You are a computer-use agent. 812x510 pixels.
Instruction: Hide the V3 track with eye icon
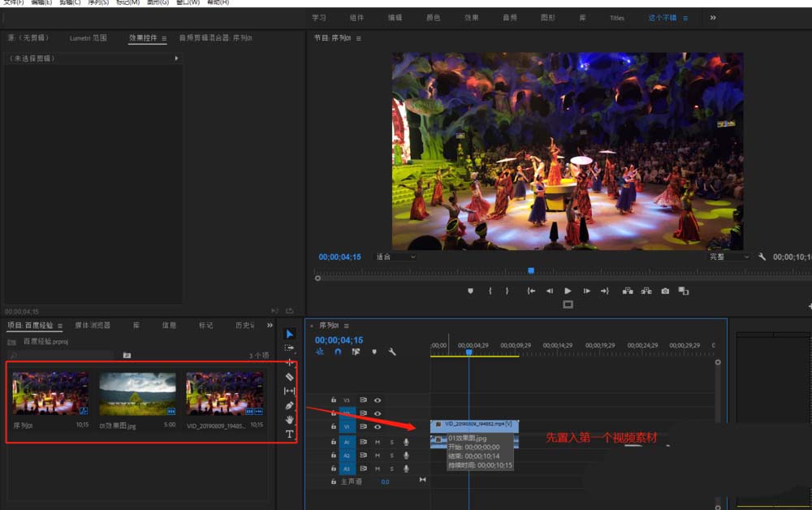pyautogui.click(x=378, y=400)
